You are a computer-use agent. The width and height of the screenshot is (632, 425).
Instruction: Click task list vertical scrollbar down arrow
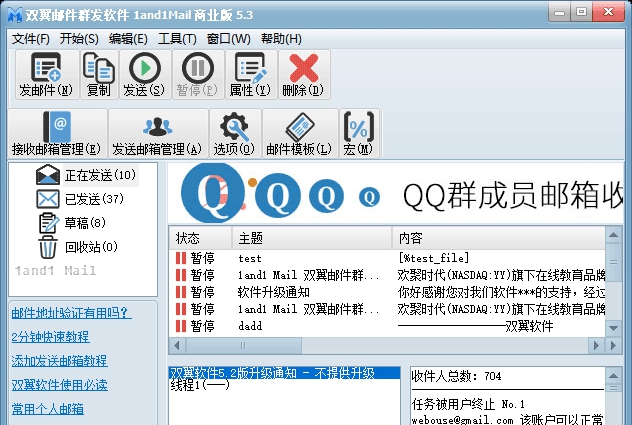[613, 328]
